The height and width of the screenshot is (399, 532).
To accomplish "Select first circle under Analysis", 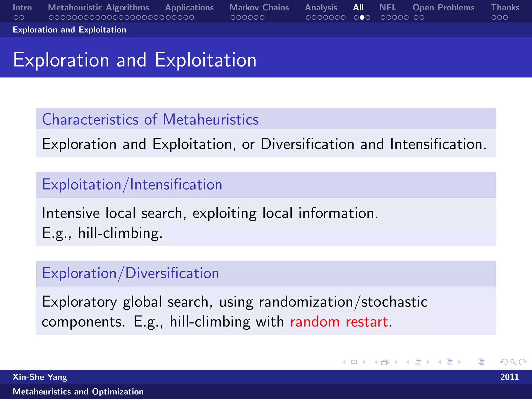I will coord(308,17).
